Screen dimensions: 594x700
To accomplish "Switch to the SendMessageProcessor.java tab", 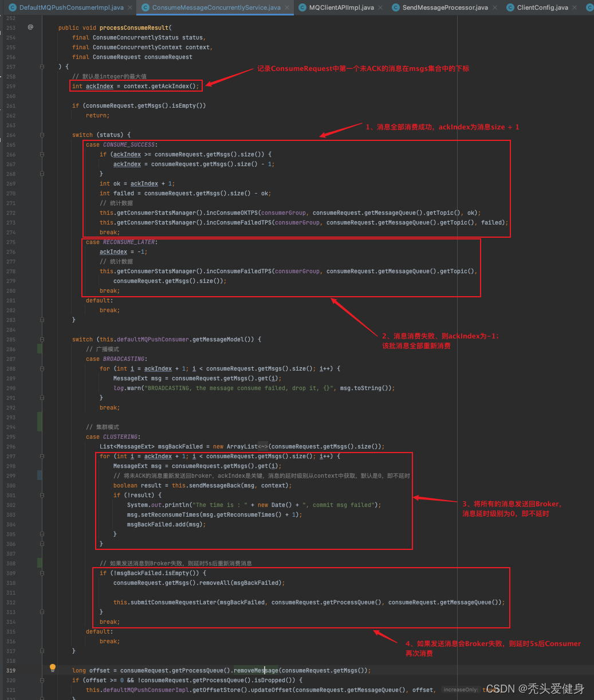I will 444,7.
